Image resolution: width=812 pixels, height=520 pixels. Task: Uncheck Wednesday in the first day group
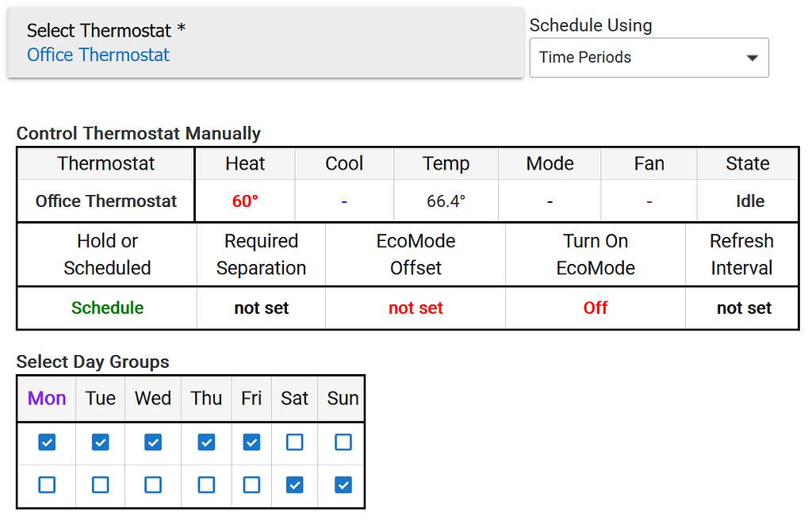coord(152,442)
